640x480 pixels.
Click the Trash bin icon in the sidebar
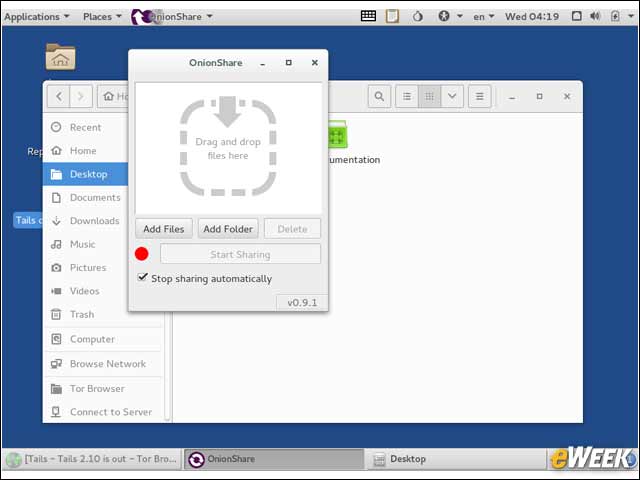click(x=56, y=314)
